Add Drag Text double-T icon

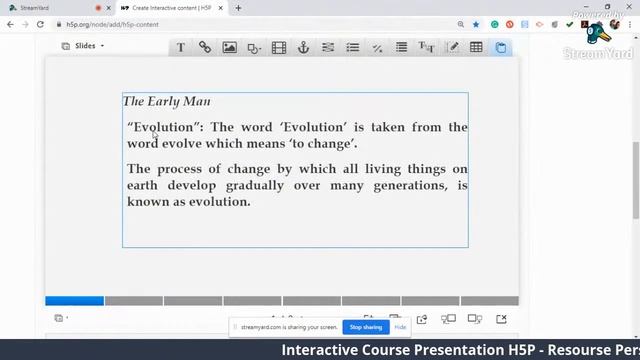pyautogui.click(x=427, y=47)
